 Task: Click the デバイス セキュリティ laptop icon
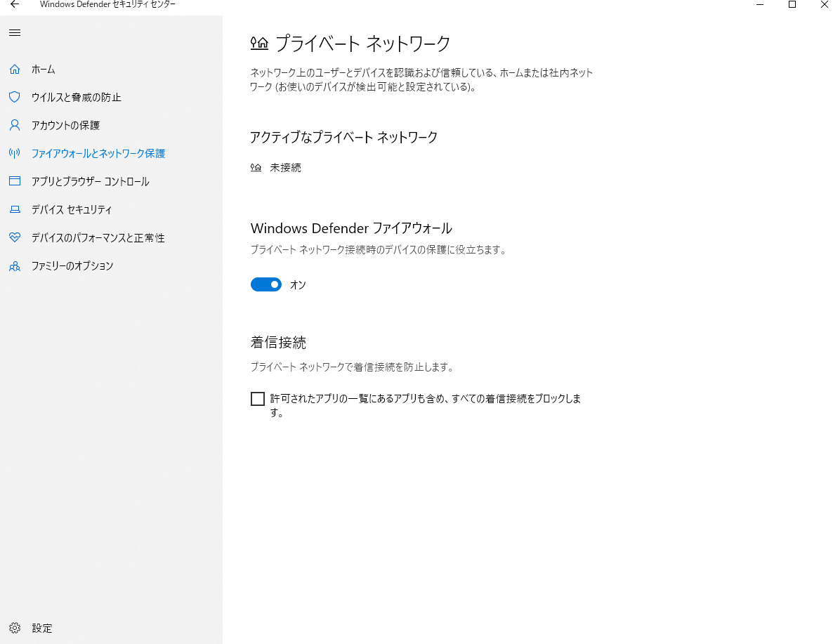point(14,209)
